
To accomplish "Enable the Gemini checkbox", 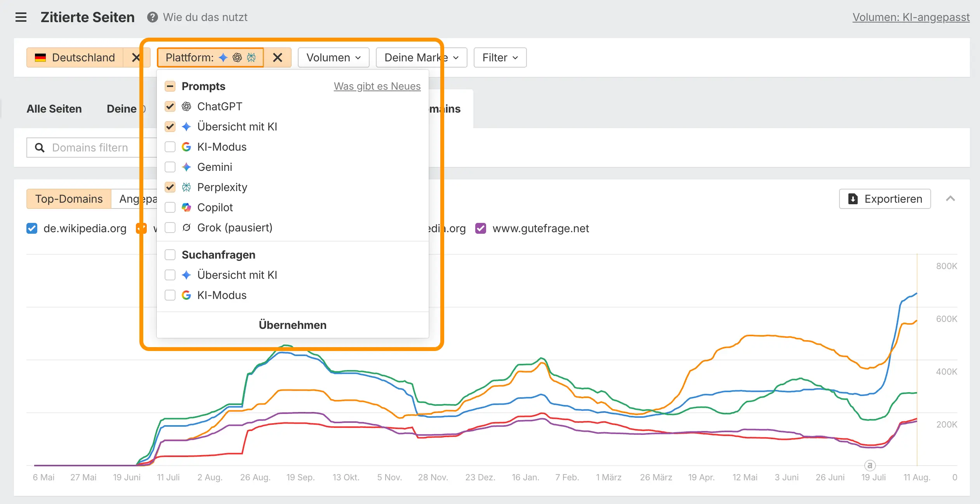I will [x=170, y=167].
